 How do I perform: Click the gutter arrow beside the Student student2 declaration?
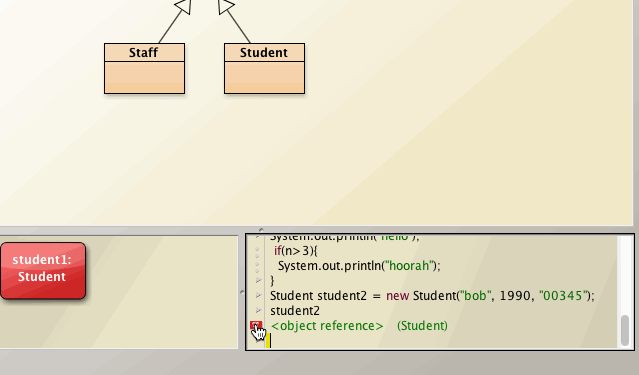[258, 295]
